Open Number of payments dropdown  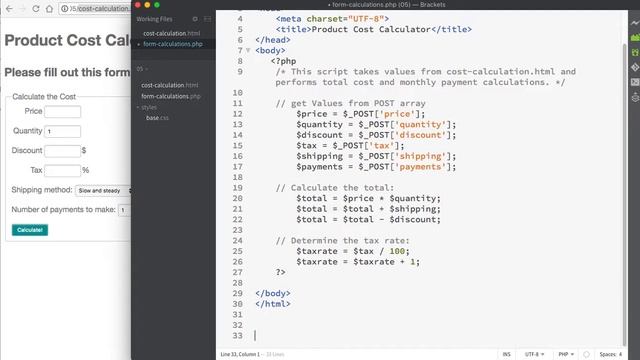[124, 210]
